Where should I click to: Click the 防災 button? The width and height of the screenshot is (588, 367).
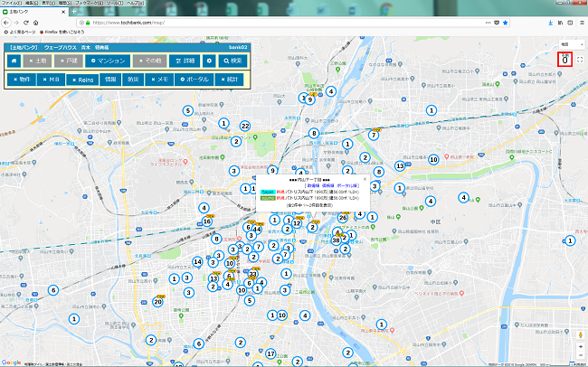point(133,80)
